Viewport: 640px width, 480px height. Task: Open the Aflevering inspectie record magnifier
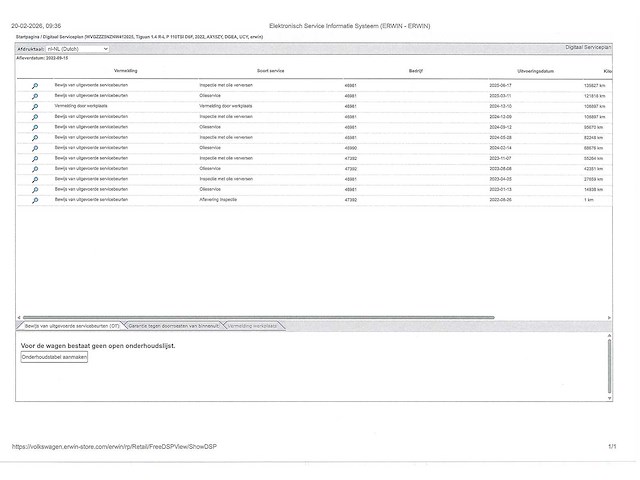click(x=35, y=200)
